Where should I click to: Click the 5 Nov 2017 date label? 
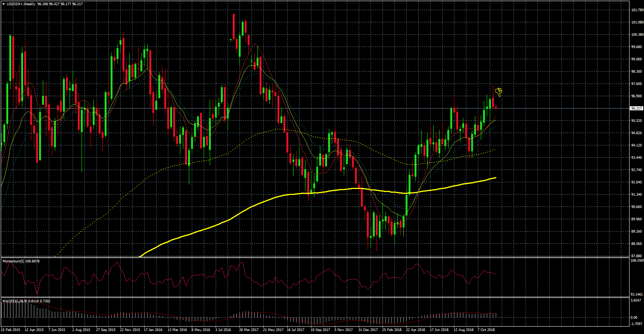coord(343,330)
